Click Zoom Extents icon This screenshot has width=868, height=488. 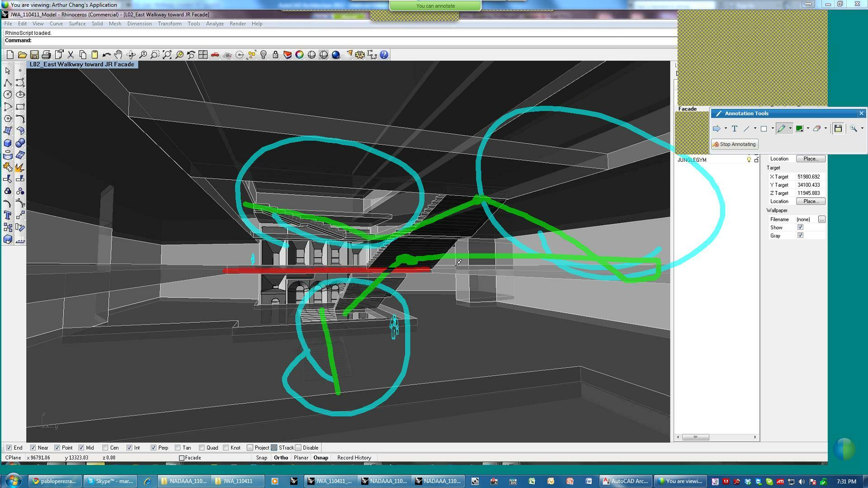(167, 55)
